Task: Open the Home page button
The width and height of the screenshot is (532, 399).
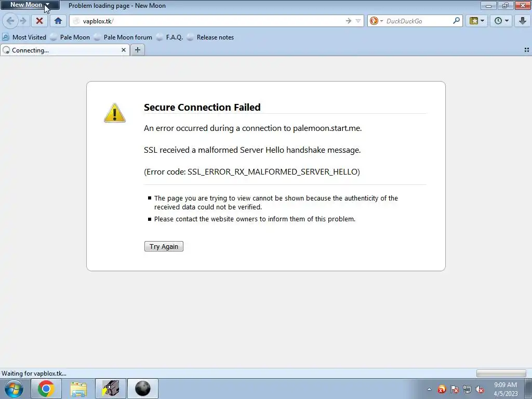Action: (x=58, y=21)
